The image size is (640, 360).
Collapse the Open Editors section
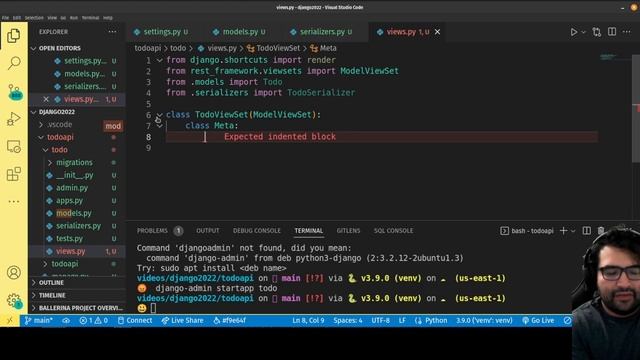78,48
